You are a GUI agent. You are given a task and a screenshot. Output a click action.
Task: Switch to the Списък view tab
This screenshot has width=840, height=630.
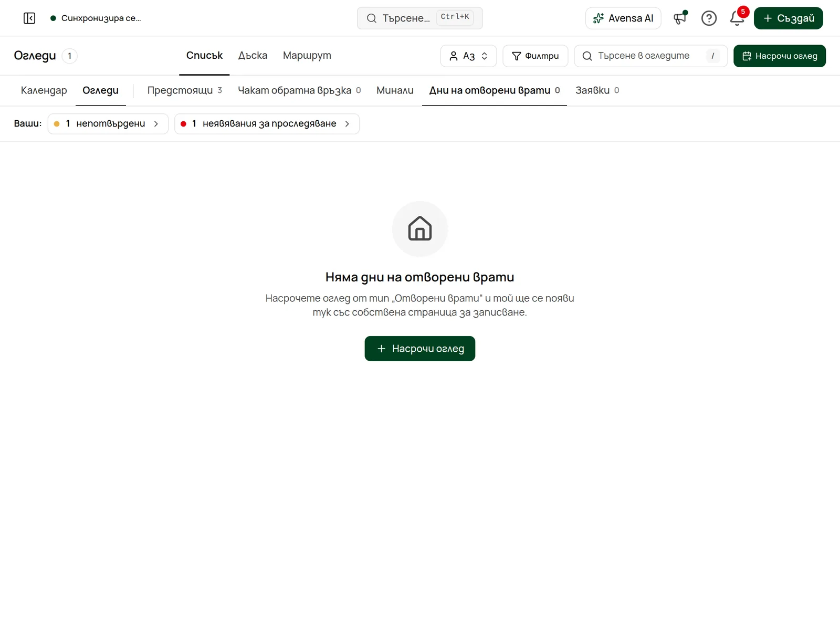204,56
